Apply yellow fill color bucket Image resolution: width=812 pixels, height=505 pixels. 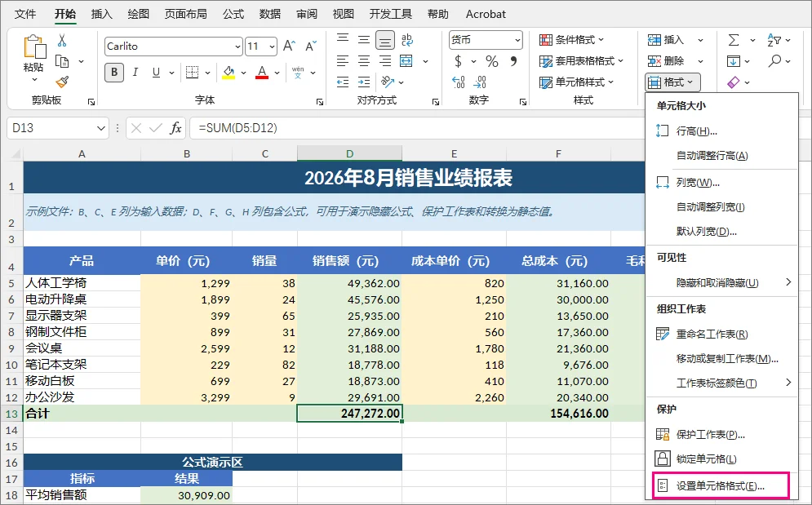229,73
